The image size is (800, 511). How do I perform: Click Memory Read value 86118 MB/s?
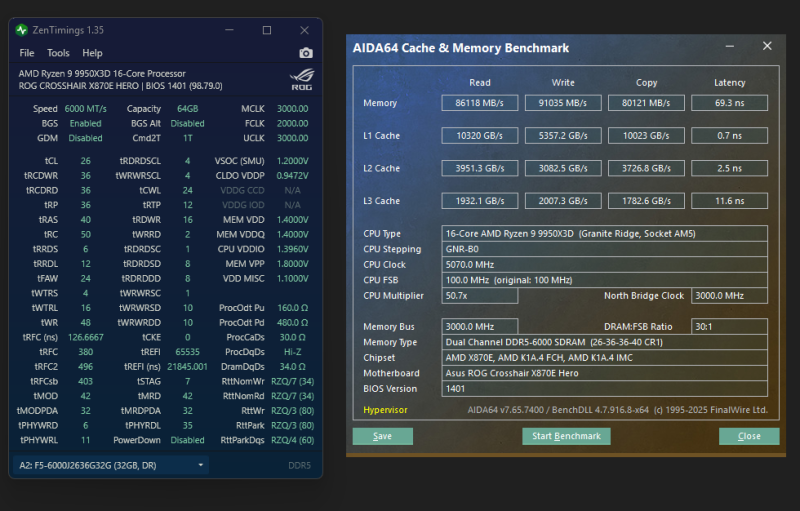[x=480, y=103]
